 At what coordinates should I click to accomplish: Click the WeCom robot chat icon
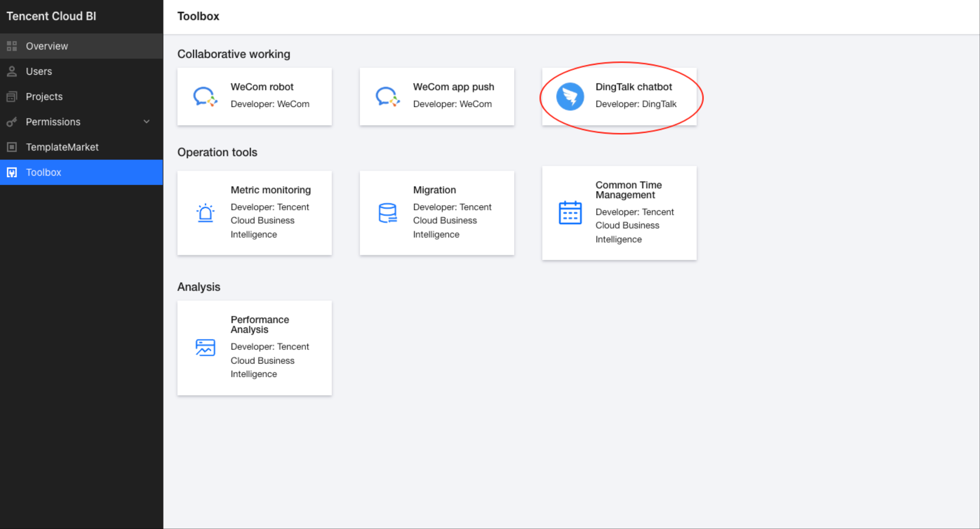pos(205,96)
